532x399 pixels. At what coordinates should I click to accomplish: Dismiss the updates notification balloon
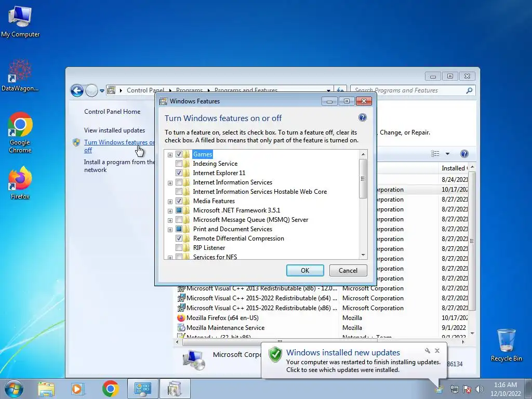click(x=437, y=351)
